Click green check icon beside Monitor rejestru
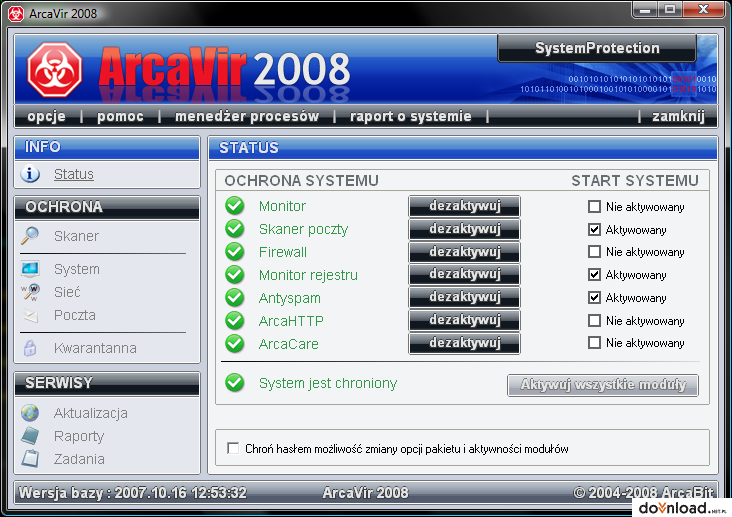This screenshot has height=517, width=732. click(x=234, y=275)
